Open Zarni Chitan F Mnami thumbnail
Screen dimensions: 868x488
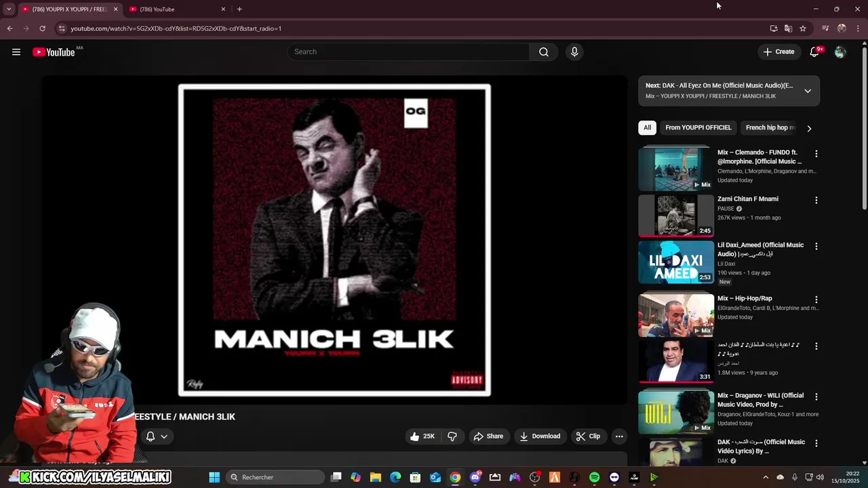pyautogui.click(x=676, y=216)
